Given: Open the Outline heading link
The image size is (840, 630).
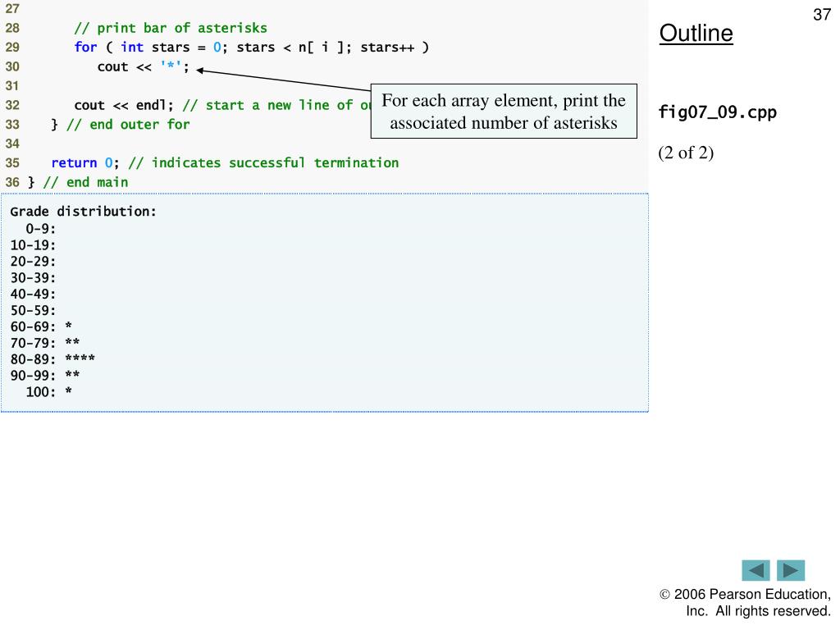Looking at the screenshot, I should 696,34.
